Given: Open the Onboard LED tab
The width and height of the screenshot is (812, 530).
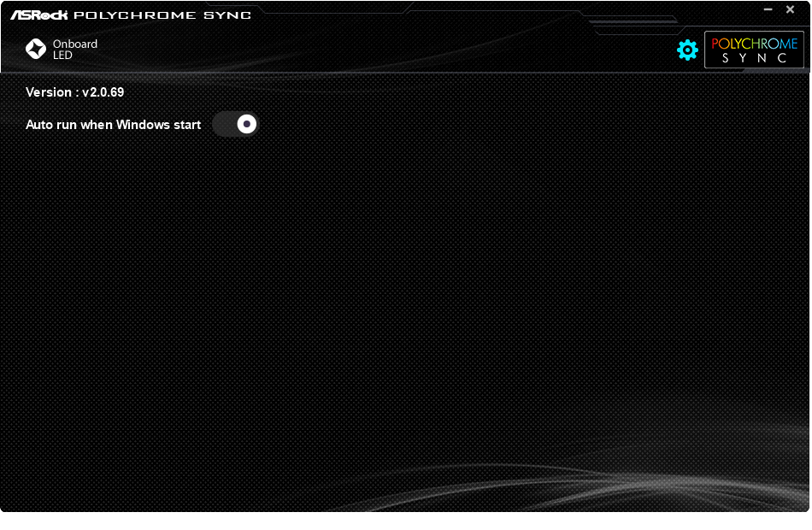Looking at the screenshot, I should click(x=62, y=50).
